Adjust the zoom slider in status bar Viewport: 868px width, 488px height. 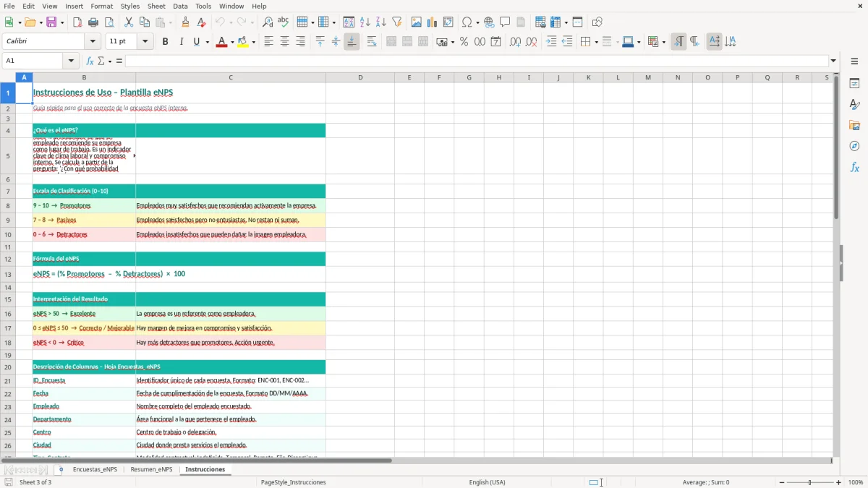click(x=809, y=482)
